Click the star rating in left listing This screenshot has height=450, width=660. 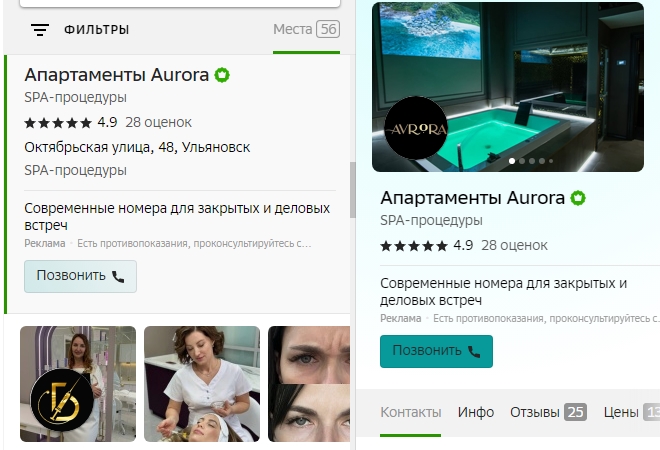(58, 123)
